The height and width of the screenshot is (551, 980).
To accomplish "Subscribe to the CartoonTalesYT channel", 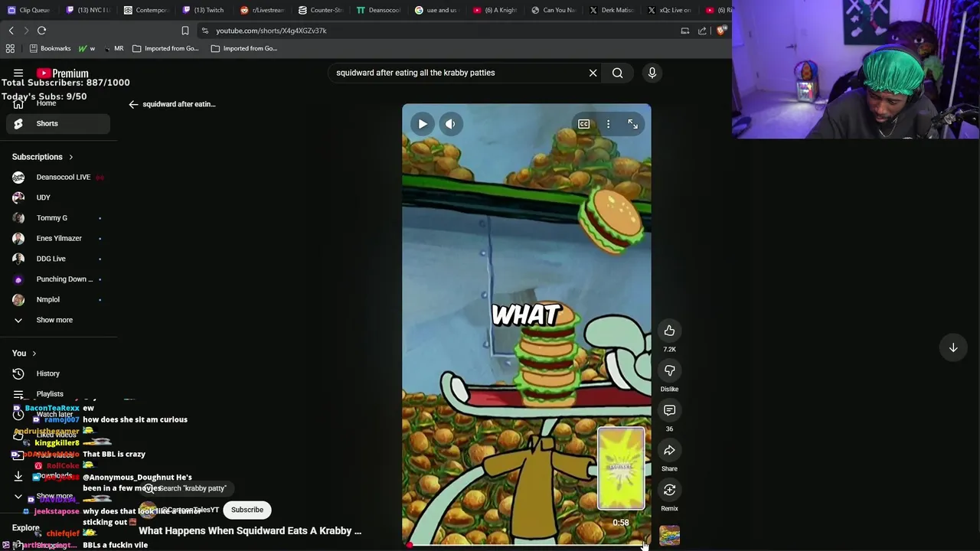I will point(247,510).
